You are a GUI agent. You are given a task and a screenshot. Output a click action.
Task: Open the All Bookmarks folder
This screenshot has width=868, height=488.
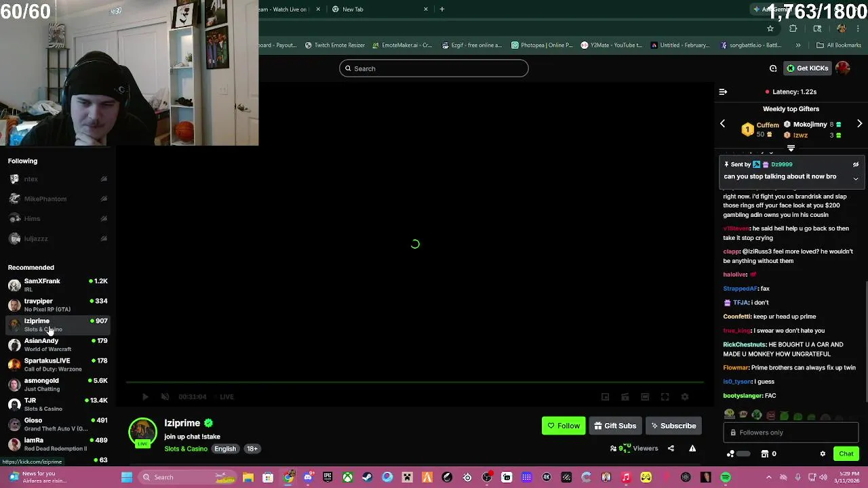839,45
